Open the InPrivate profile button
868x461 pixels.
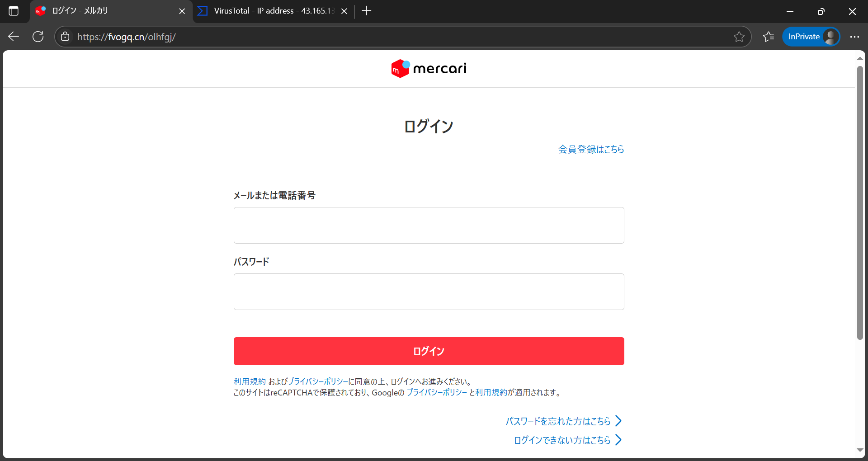coord(811,37)
